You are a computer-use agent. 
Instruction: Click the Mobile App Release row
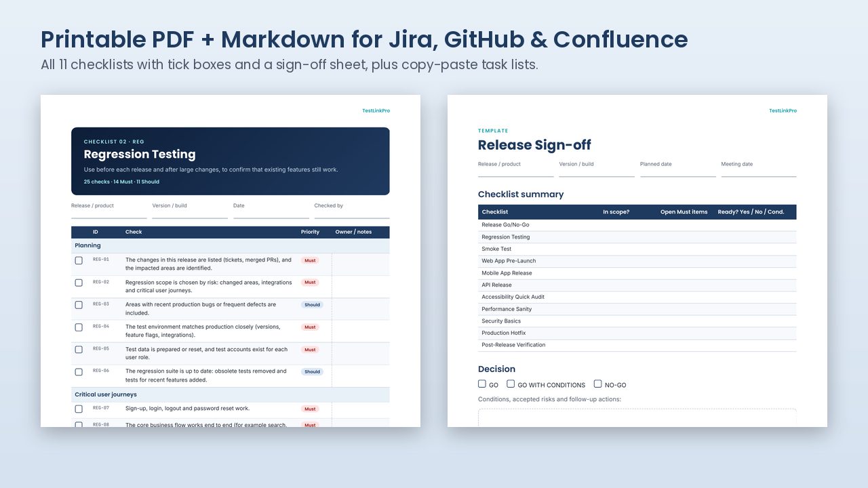[x=637, y=273]
